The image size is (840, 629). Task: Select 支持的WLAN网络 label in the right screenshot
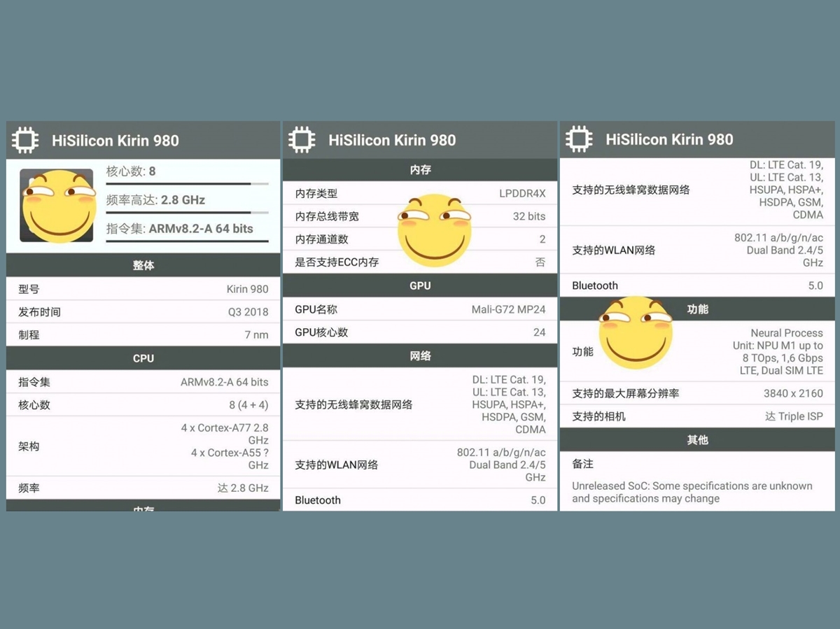point(614,250)
